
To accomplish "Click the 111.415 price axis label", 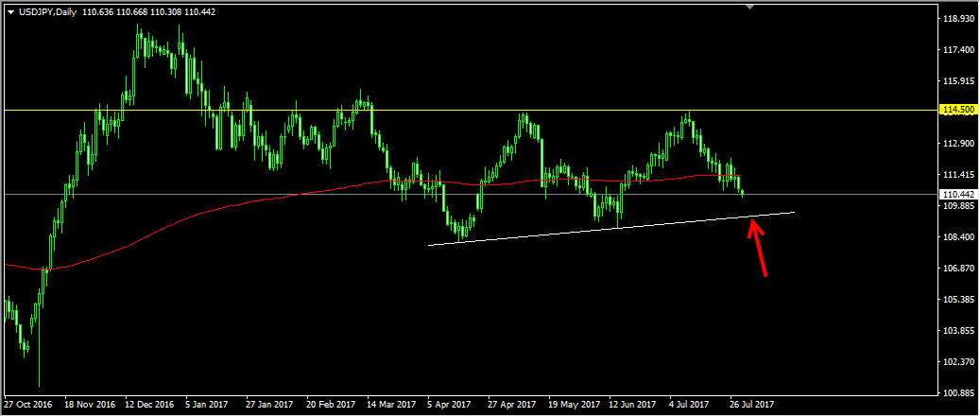I will point(959,175).
